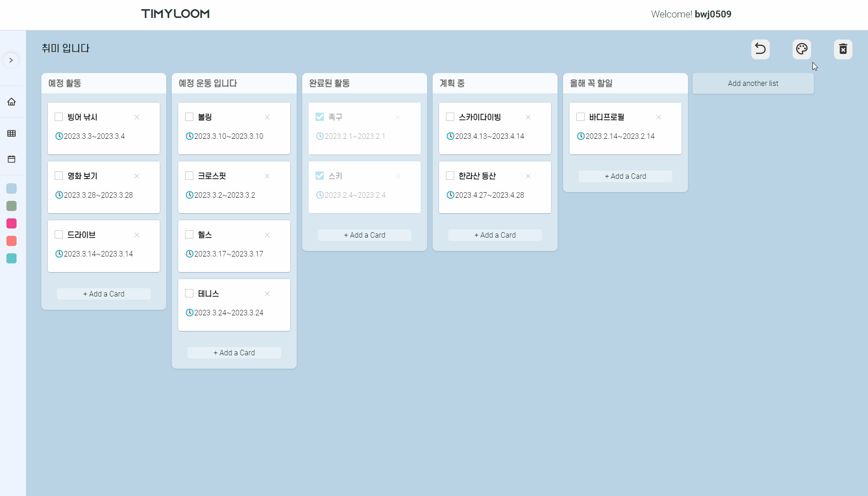Click the clock icon on the 볼링 card
The width and height of the screenshot is (868, 496).
[x=190, y=136]
